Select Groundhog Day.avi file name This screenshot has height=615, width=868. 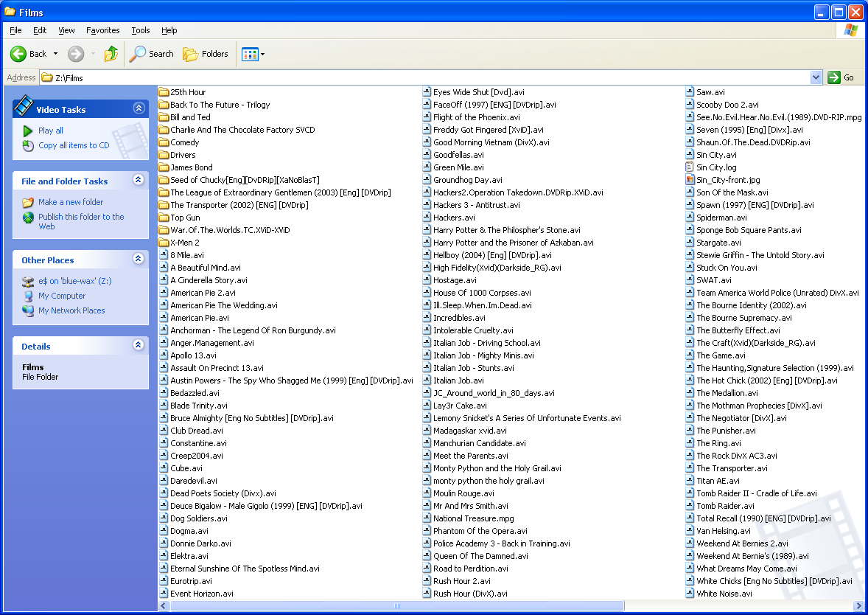(467, 180)
